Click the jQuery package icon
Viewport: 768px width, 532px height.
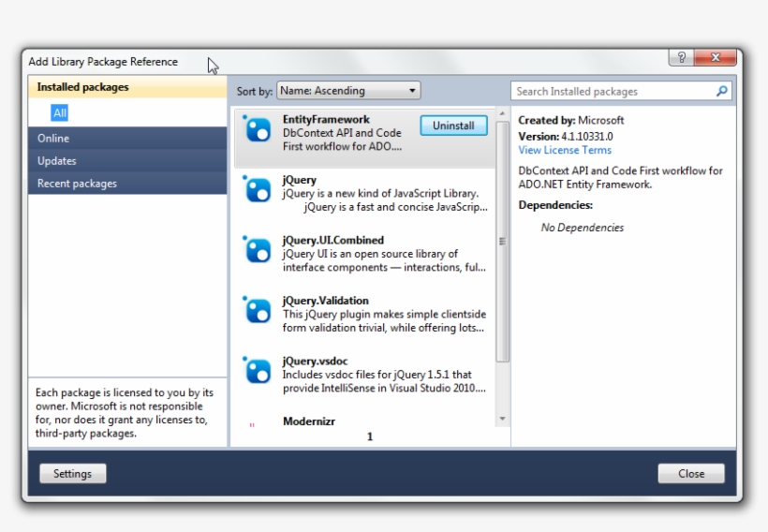tap(257, 189)
